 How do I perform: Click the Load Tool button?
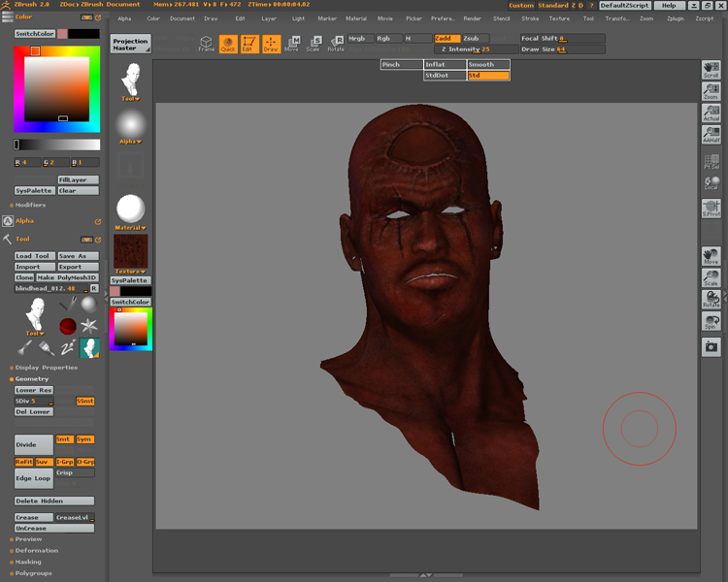[x=34, y=256]
